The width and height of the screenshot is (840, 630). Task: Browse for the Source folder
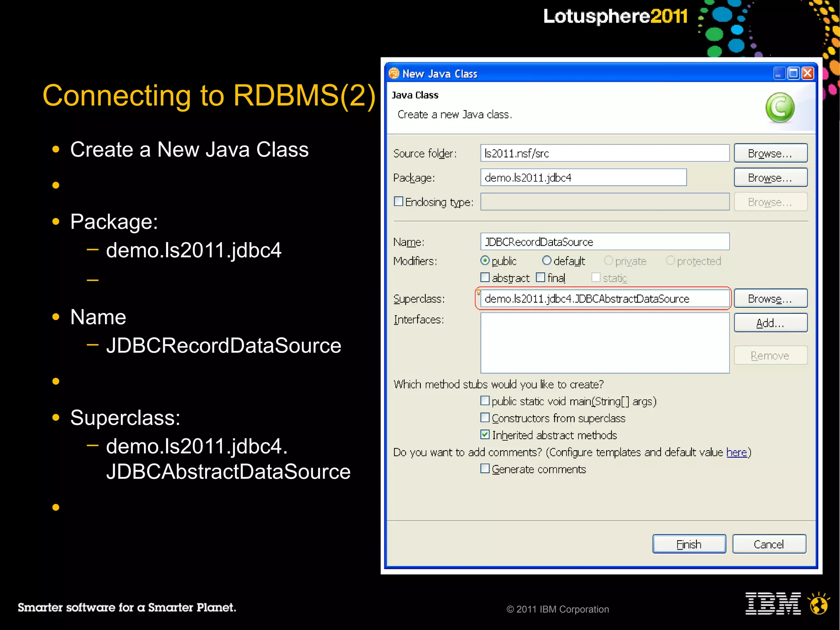point(771,153)
